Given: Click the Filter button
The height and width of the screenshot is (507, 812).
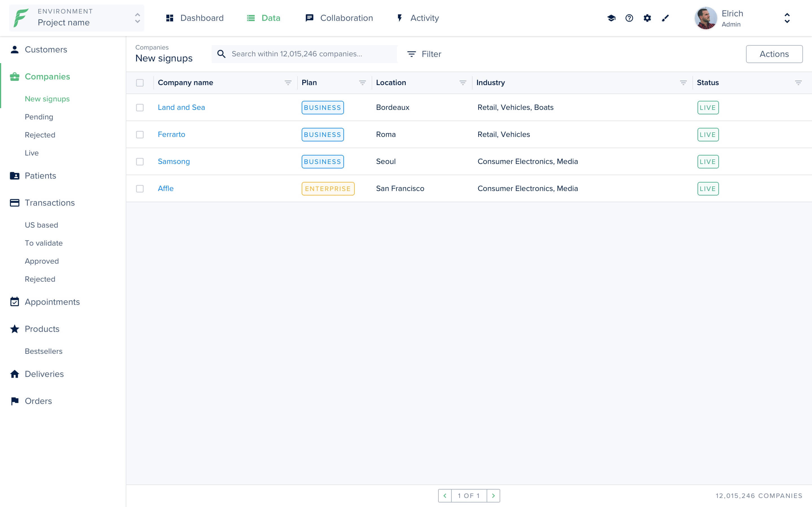Looking at the screenshot, I should point(424,54).
